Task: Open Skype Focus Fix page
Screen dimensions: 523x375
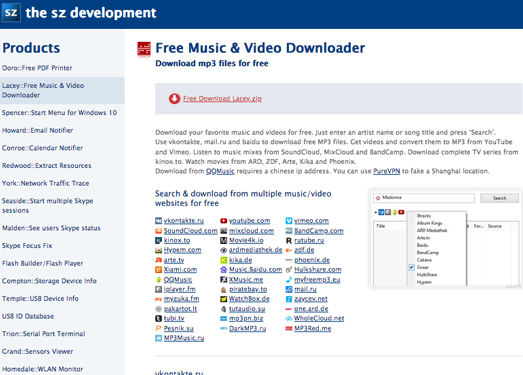Action: (x=27, y=246)
